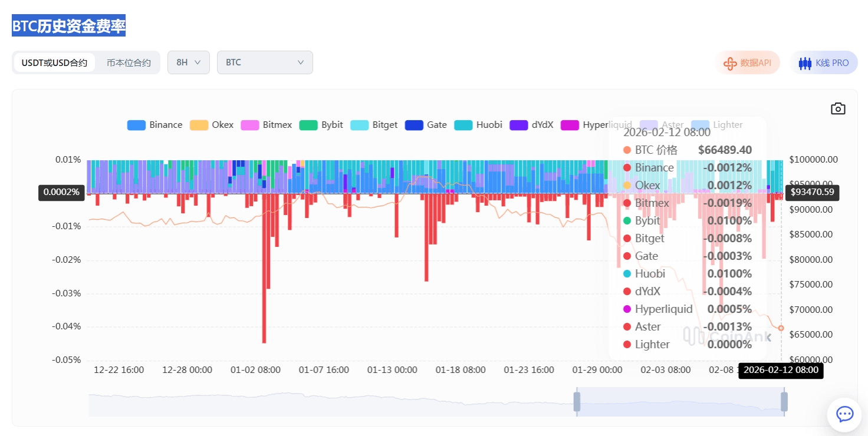Disable dYdX series in legend
868x436 pixels.
tap(518, 125)
